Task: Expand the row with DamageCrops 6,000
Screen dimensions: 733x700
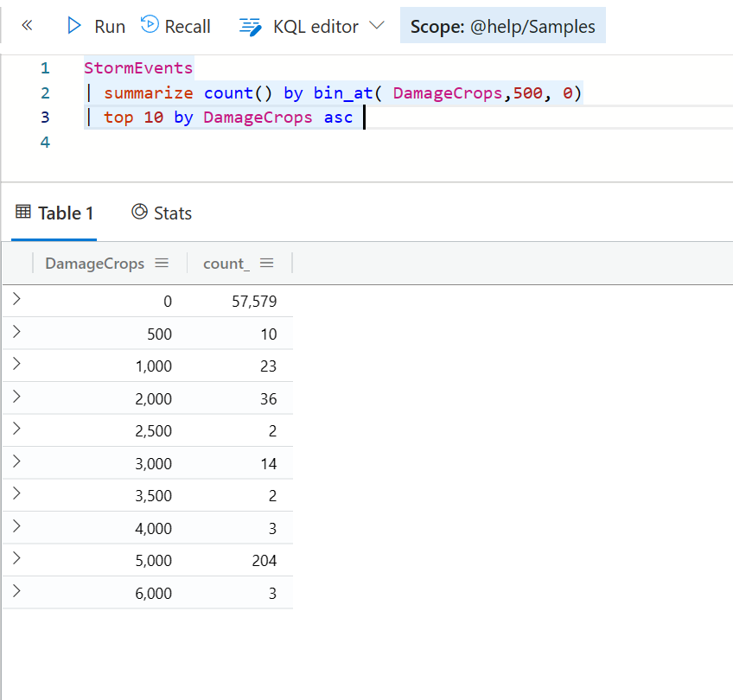Action: [16, 590]
